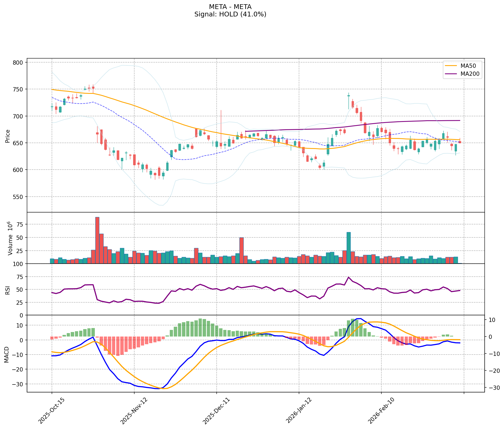Click the -30 tick on right MACD axis
Image resolution: width=504 pixels, height=429 pixels.
(493, 388)
